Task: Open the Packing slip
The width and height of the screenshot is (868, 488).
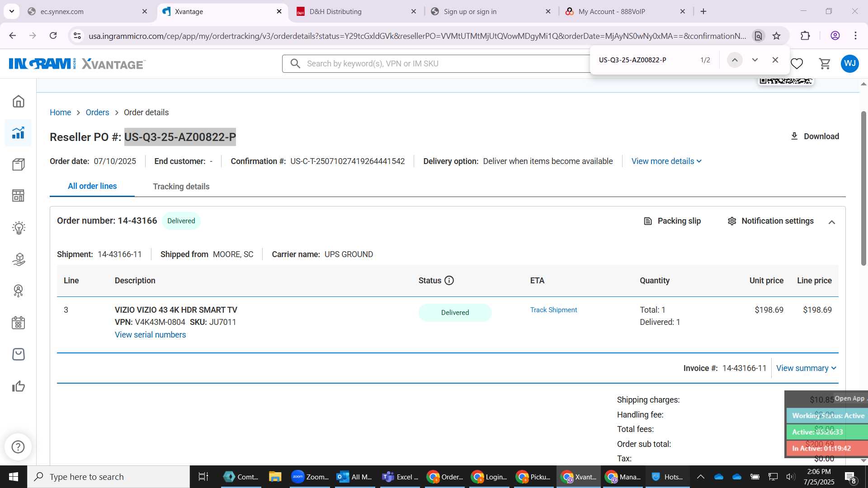Action: click(x=672, y=221)
